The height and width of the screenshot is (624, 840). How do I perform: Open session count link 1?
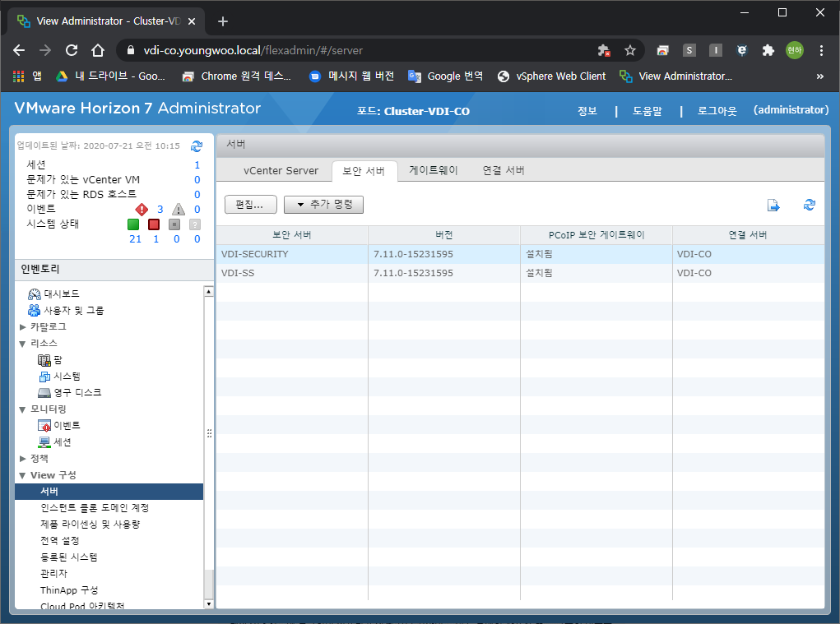pos(197,164)
